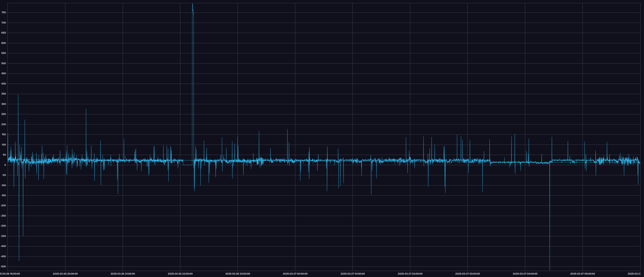This screenshot has width=644, height=277.
Task: Click the 750 value on y-axis
Action: (4, 12)
